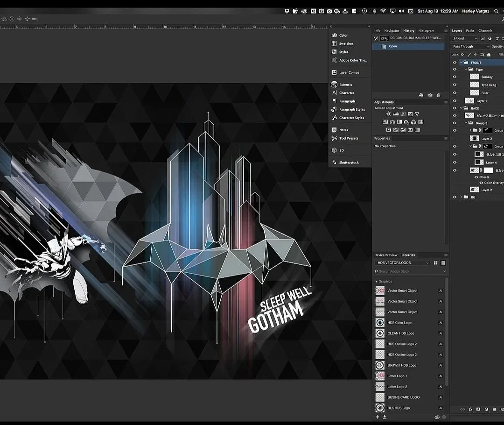Create new snapshot in History panel

point(430,95)
